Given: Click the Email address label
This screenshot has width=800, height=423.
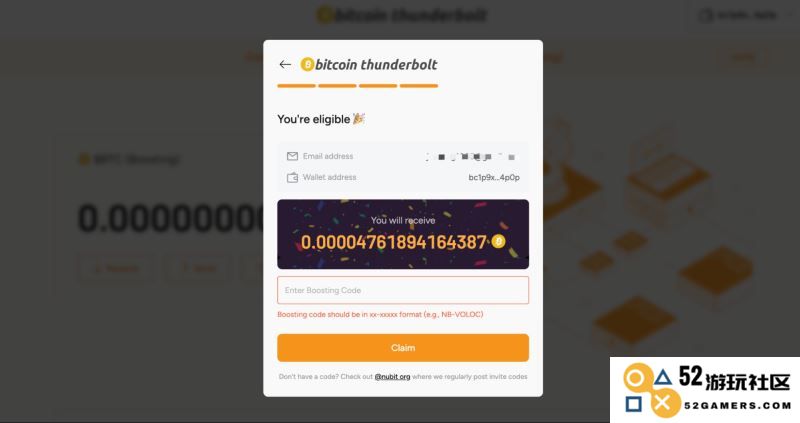Looking at the screenshot, I should tap(328, 156).
